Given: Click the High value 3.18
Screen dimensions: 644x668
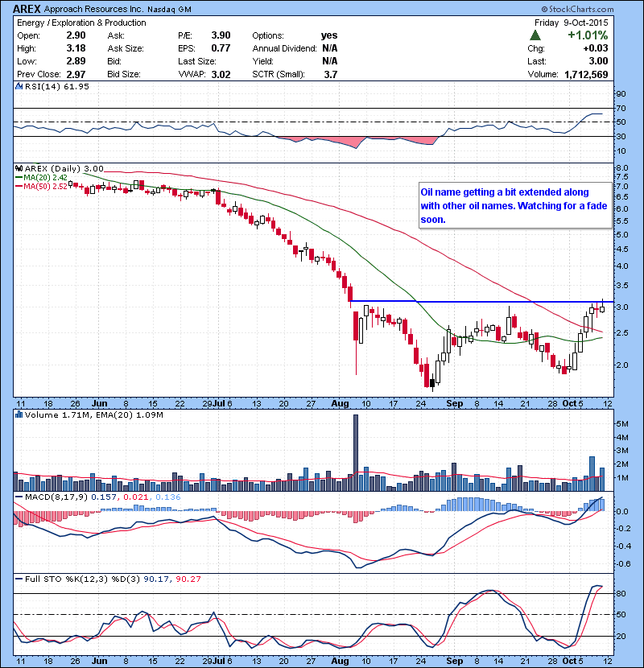Looking at the screenshot, I should [76, 48].
